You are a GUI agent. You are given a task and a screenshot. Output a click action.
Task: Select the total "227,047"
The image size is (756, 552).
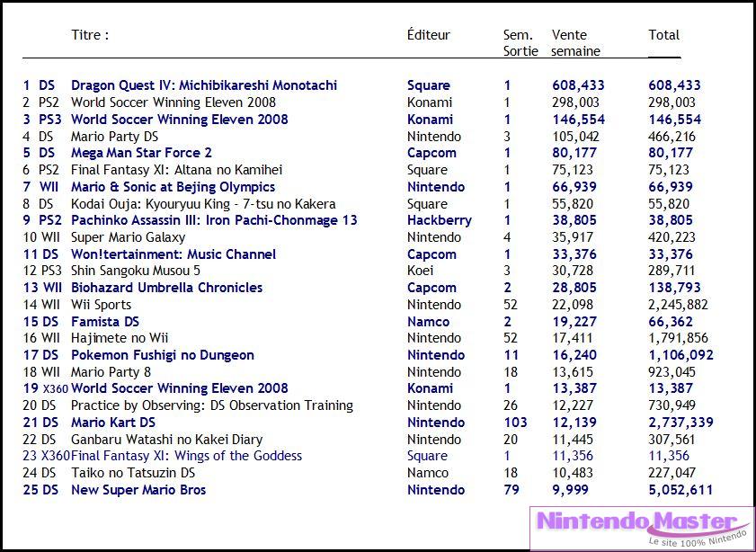point(672,473)
